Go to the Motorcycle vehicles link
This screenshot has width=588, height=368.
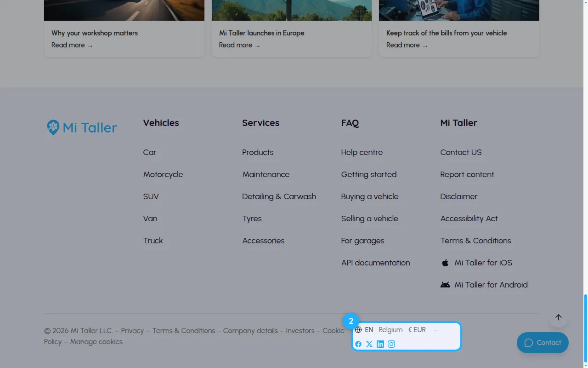click(x=163, y=174)
